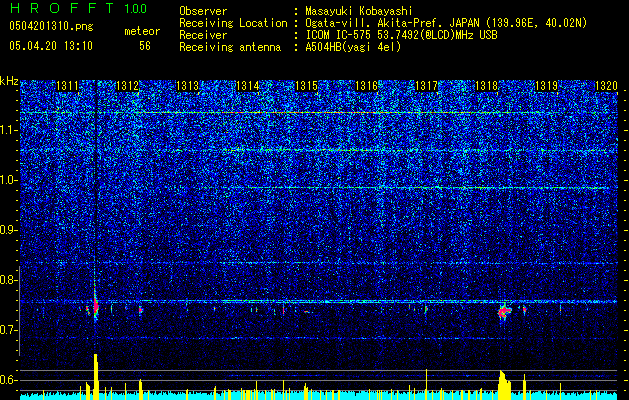Click the kHz axis unit label
The height and width of the screenshot is (400, 629).
click(9, 81)
